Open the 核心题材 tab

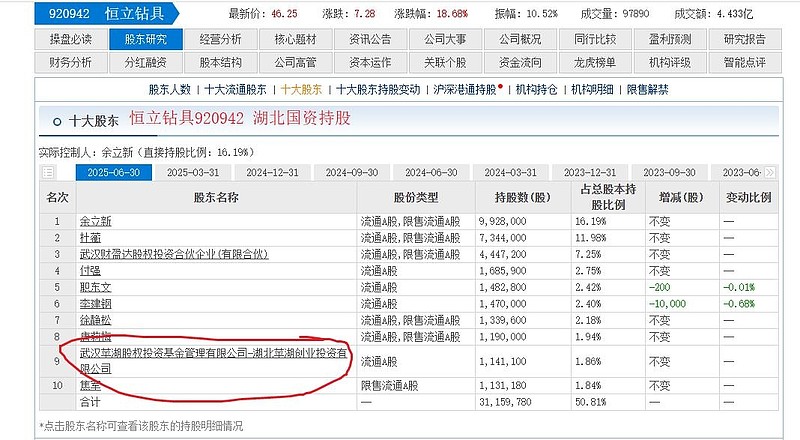pyautogui.click(x=295, y=39)
